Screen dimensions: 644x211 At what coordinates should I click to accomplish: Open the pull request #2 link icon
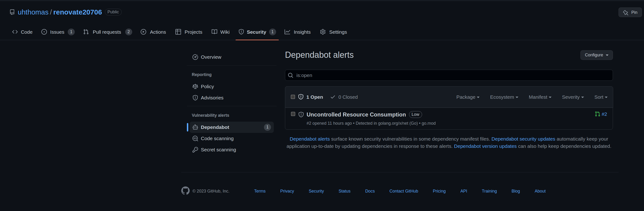pos(597,114)
